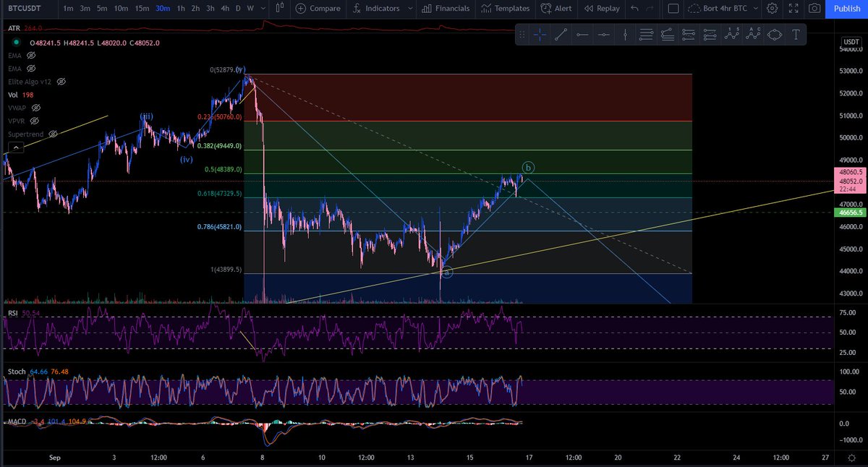Click the green 46656.5 price axis label
The image size is (868, 467).
coord(849,213)
